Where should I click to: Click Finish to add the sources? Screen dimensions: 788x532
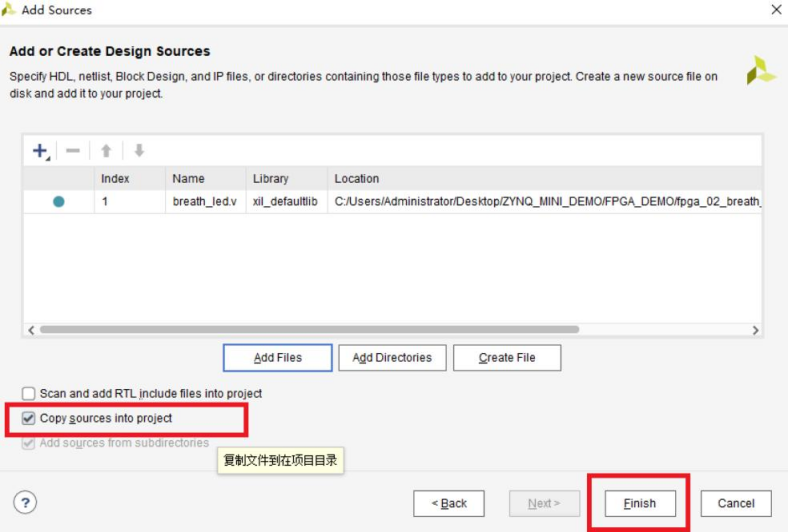click(639, 503)
